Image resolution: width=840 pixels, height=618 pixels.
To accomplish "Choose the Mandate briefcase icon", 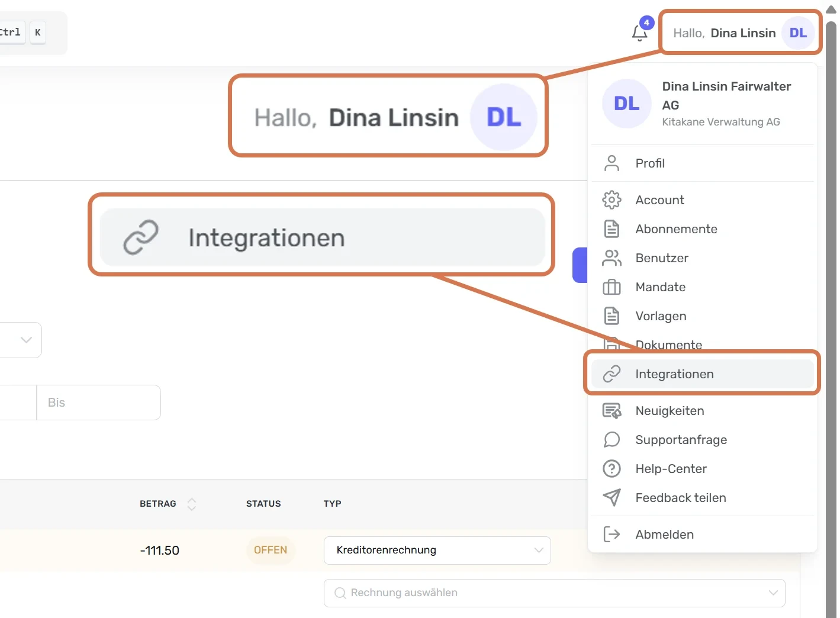I will click(x=612, y=287).
